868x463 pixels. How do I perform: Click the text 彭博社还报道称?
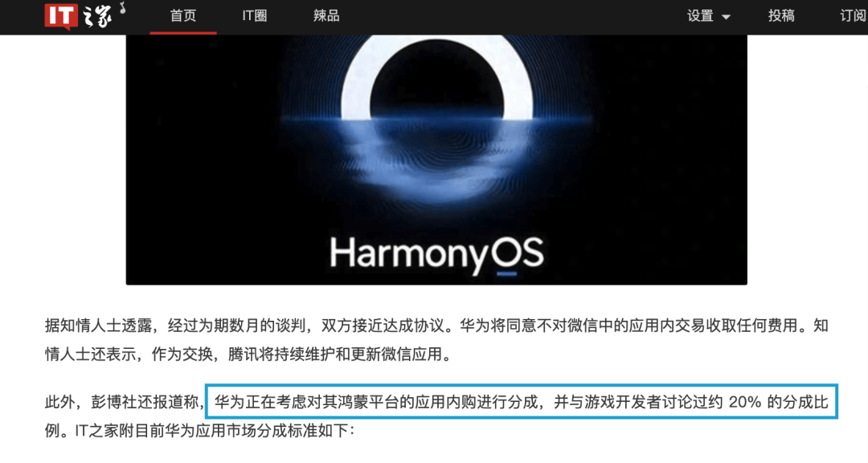145,402
